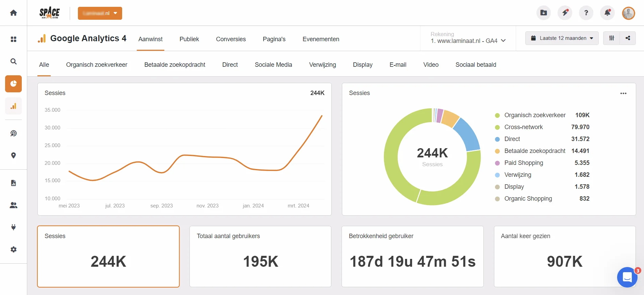Click the lightning bolt icon in header
The height and width of the screenshot is (295, 644).
coord(565,13)
